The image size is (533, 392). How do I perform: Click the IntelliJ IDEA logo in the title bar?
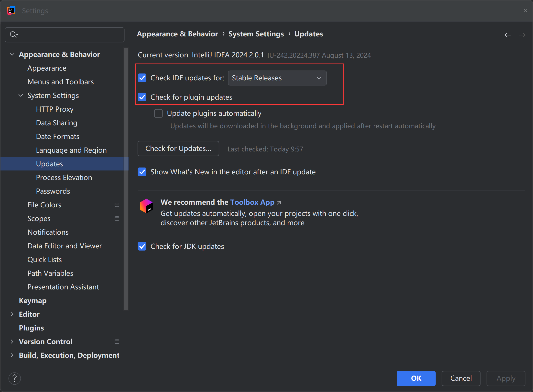coord(11,11)
